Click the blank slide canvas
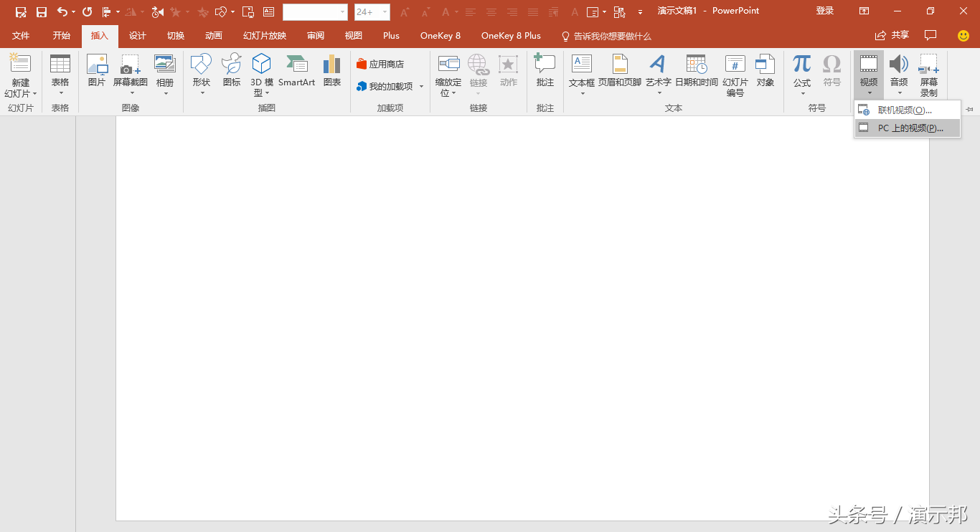The width and height of the screenshot is (980, 532). [522, 318]
